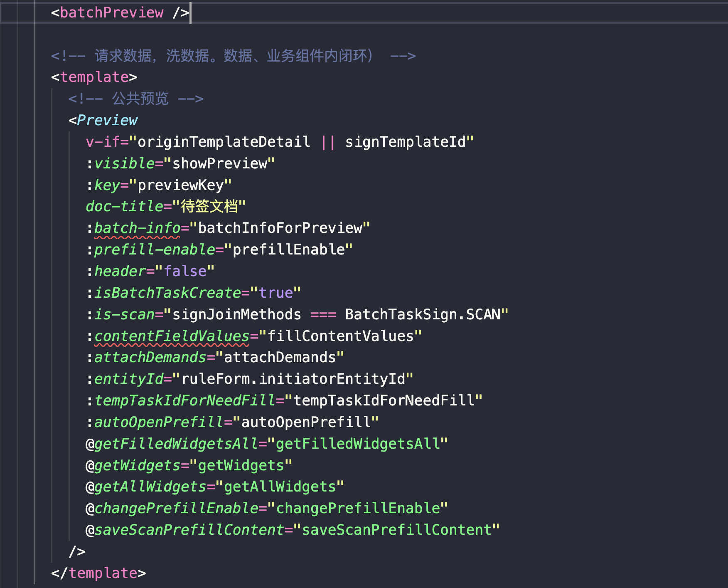Image resolution: width=728 pixels, height=588 pixels.
Task: Click the @saveScanPrefillContent event name
Action: click(185, 530)
